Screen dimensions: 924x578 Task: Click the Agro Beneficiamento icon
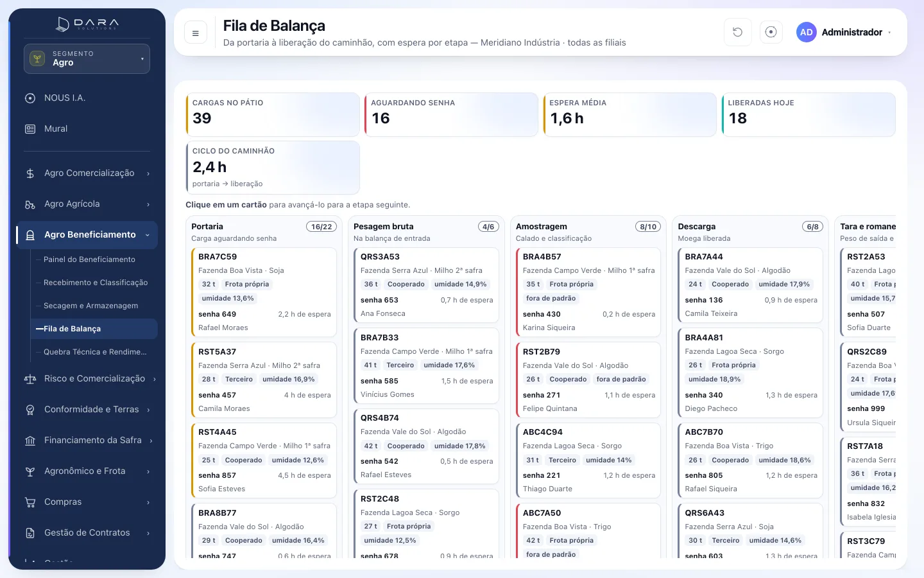[x=30, y=235]
